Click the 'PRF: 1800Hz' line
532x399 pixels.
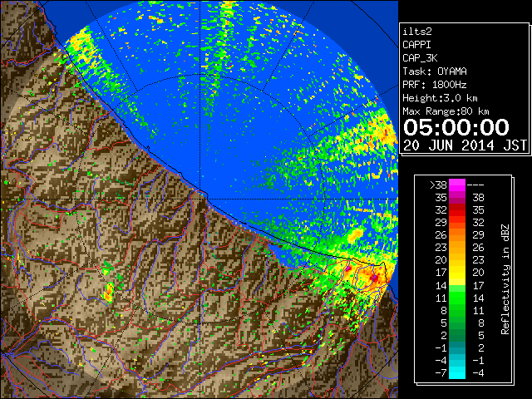coord(435,85)
